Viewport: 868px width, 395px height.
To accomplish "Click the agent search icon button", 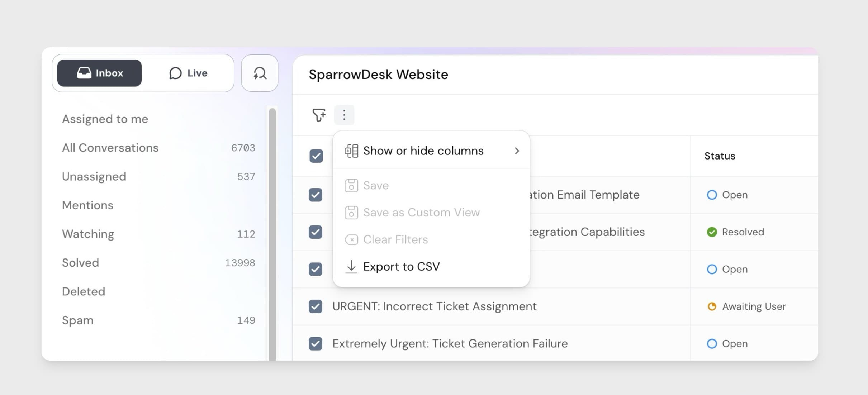I will (260, 73).
